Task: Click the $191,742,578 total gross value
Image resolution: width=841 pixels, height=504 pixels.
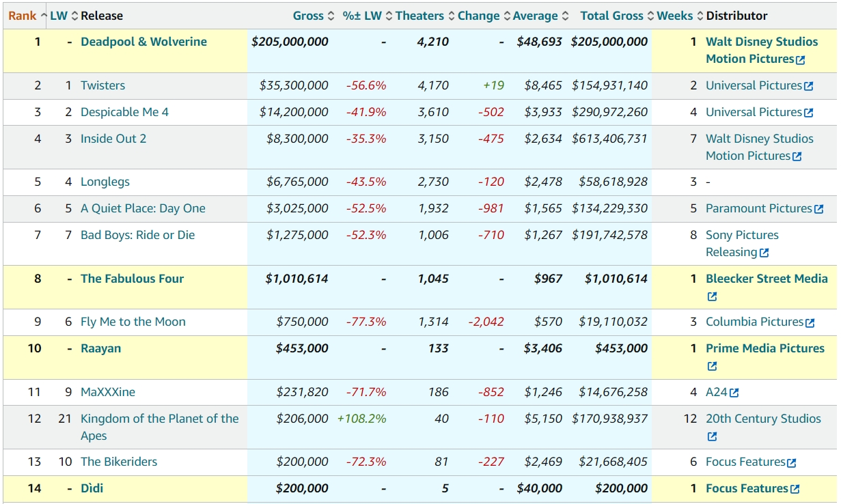Action: coord(609,235)
